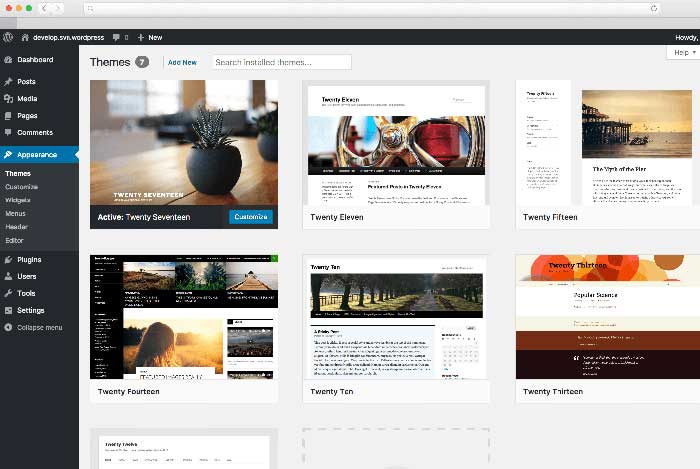Select the Tools wrench icon

pos(8,294)
